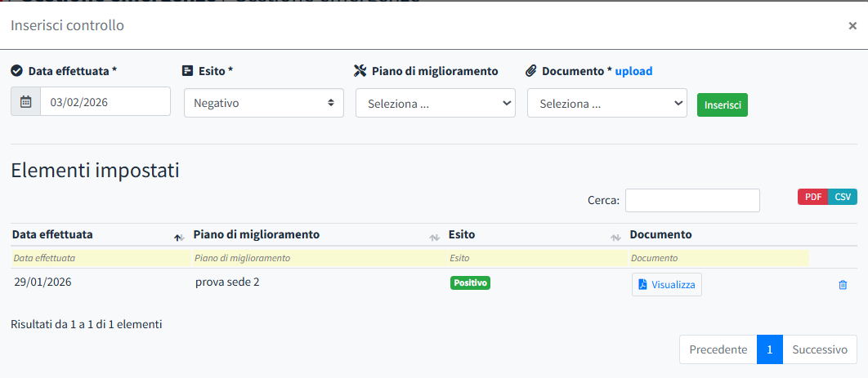
Task: Delete the 29/01/2026 row with trash icon
Action: click(843, 285)
